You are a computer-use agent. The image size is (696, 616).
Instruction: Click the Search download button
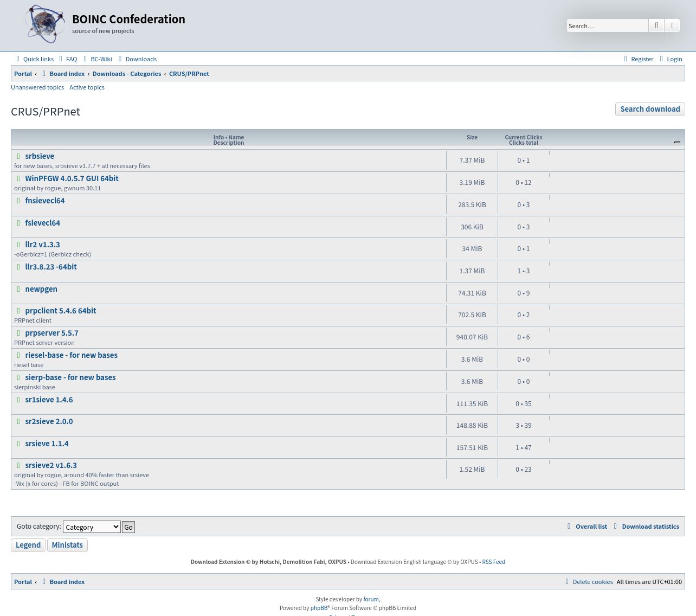coord(650,109)
